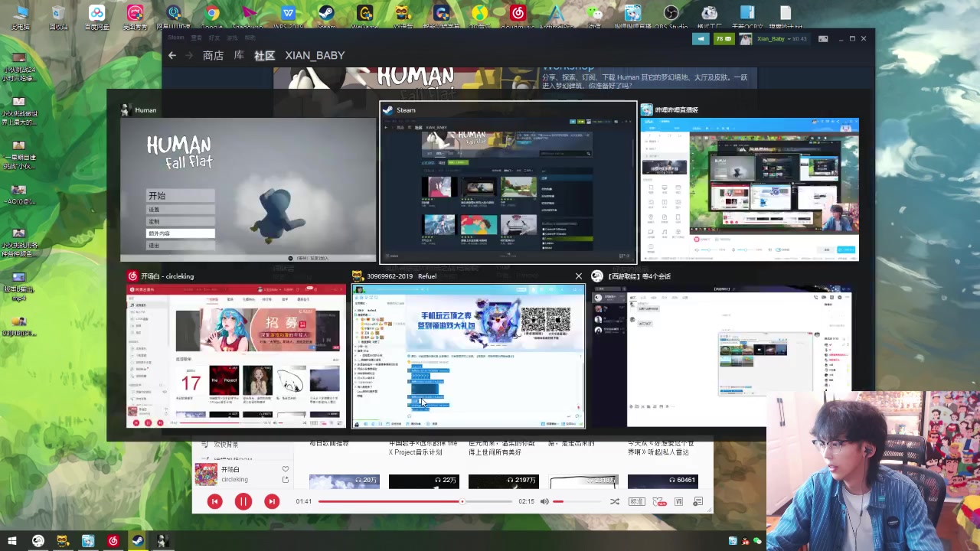Open the Baidu Netdisk desktop shortcut

[x=96, y=17]
